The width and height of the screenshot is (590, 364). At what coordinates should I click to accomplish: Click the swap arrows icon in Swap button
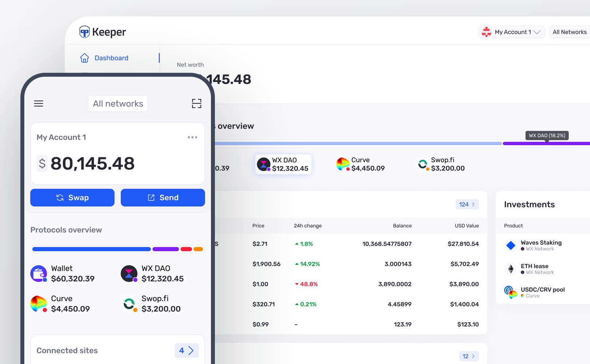(60, 198)
